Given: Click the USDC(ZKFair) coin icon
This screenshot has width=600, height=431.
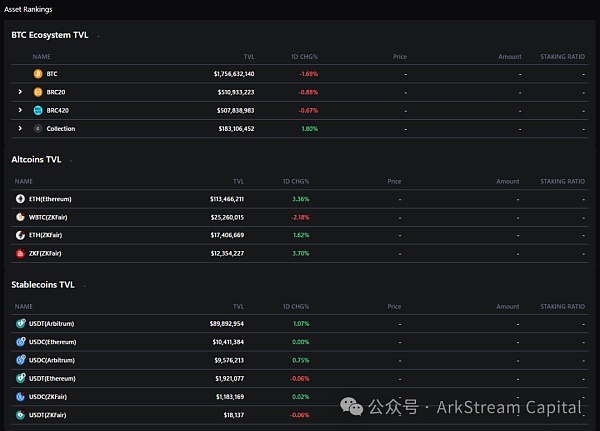Looking at the screenshot, I should coord(20,397).
